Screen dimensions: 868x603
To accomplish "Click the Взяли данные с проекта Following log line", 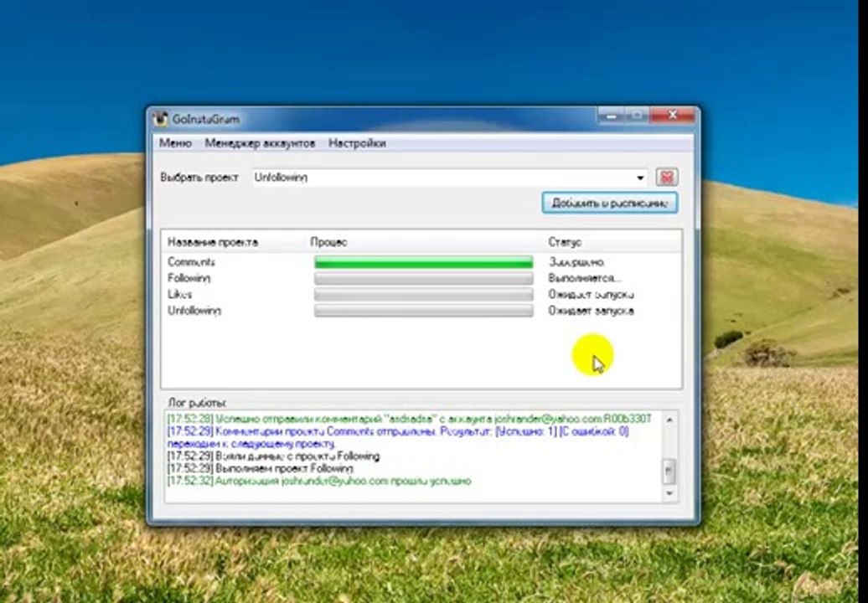I will click(273, 456).
